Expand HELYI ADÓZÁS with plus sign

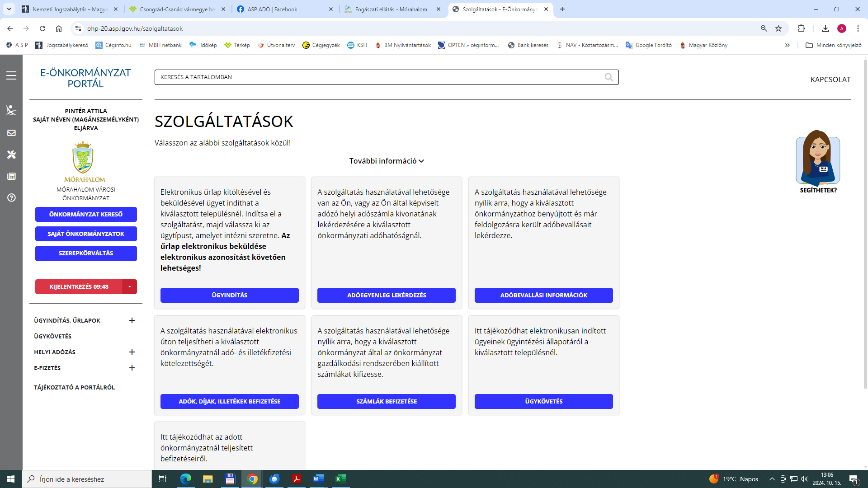pos(132,352)
